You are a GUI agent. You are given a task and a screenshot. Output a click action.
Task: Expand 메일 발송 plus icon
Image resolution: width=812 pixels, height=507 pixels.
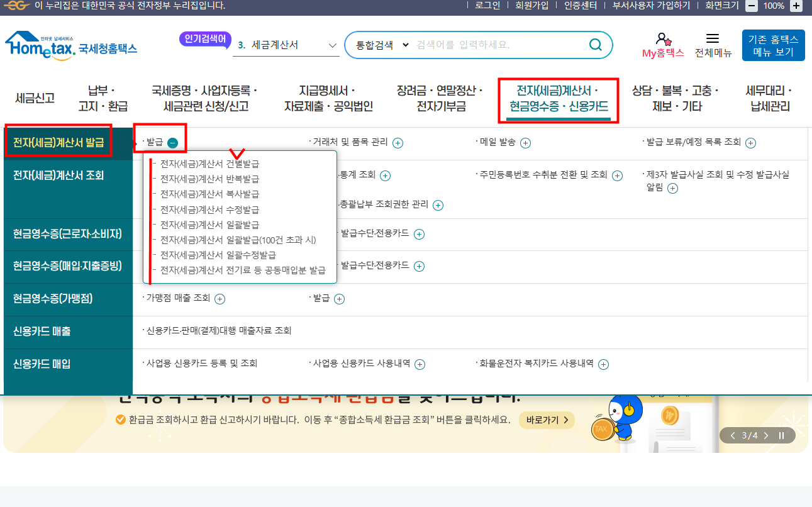(525, 143)
